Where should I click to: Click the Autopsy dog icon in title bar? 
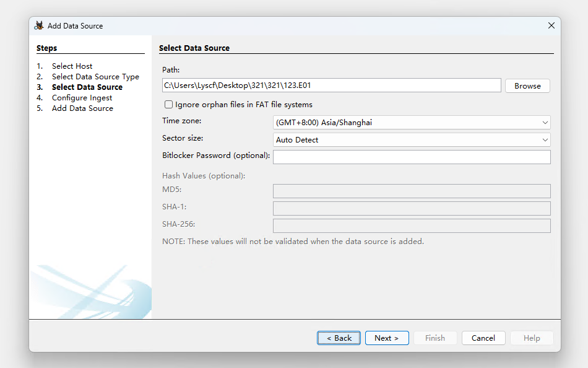pyautogui.click(x=39, y=25)
